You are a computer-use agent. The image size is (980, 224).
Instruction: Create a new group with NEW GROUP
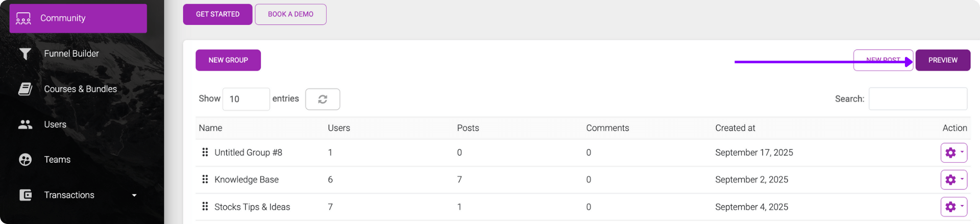coord(228,60)
